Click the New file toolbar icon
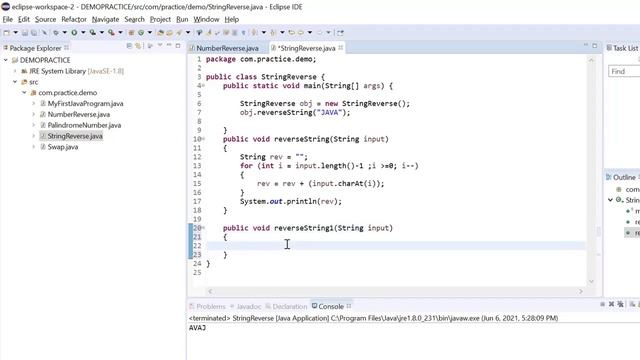 (7, 33)
